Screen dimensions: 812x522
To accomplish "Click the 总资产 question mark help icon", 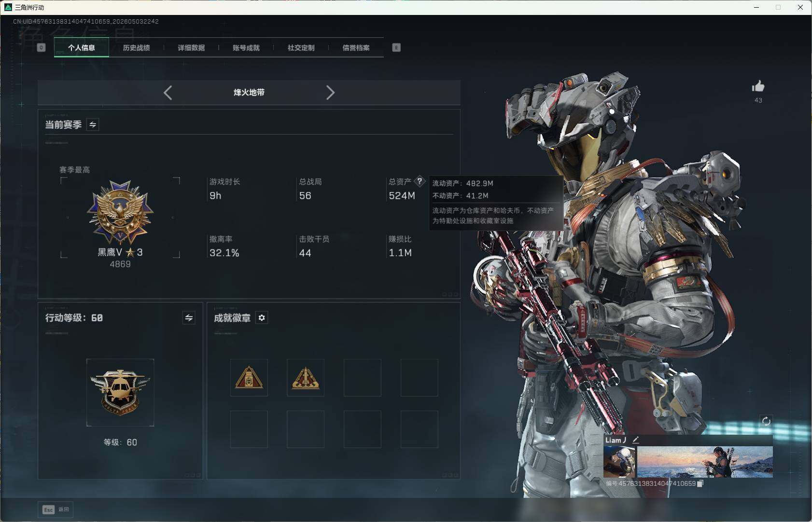I will (x=420, y=181).
